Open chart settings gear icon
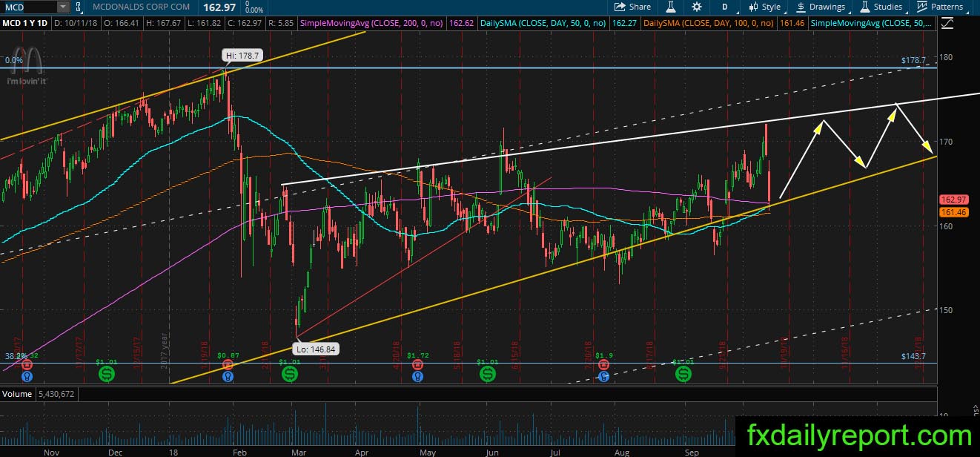 coord(697,7)
